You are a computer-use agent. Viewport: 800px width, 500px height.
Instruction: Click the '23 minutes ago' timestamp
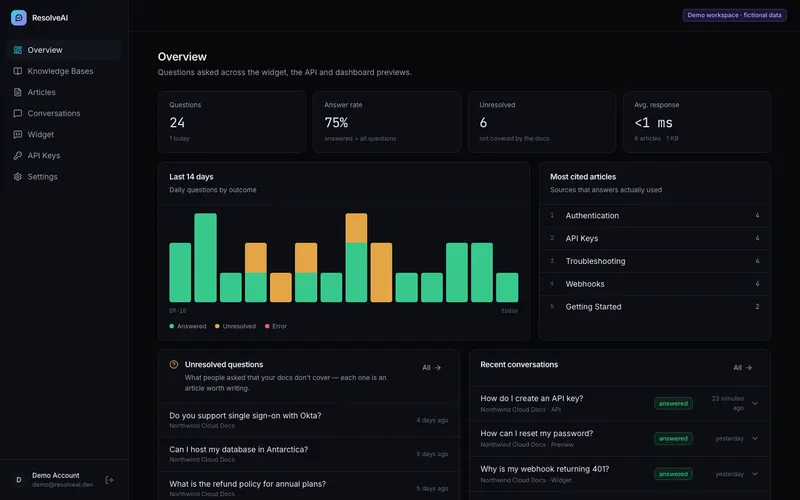point(728,403)
